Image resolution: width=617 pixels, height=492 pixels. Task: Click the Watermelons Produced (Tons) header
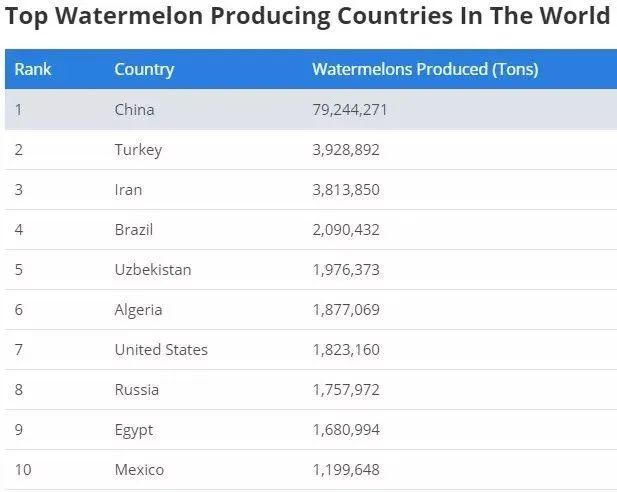click(x=425, y=70)
